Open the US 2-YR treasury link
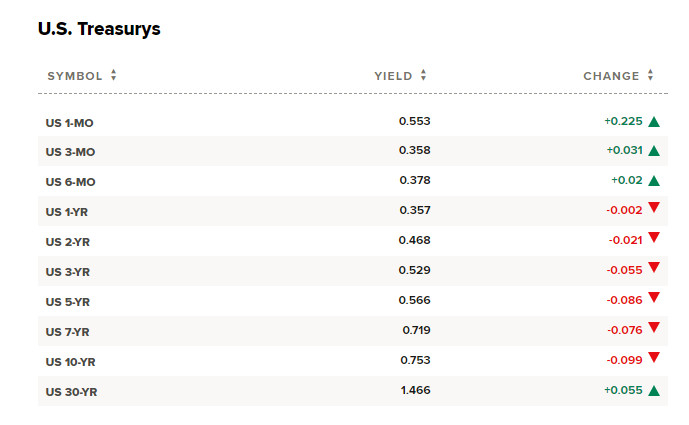This screenshot has width=689, height=425. pos(69,242)
